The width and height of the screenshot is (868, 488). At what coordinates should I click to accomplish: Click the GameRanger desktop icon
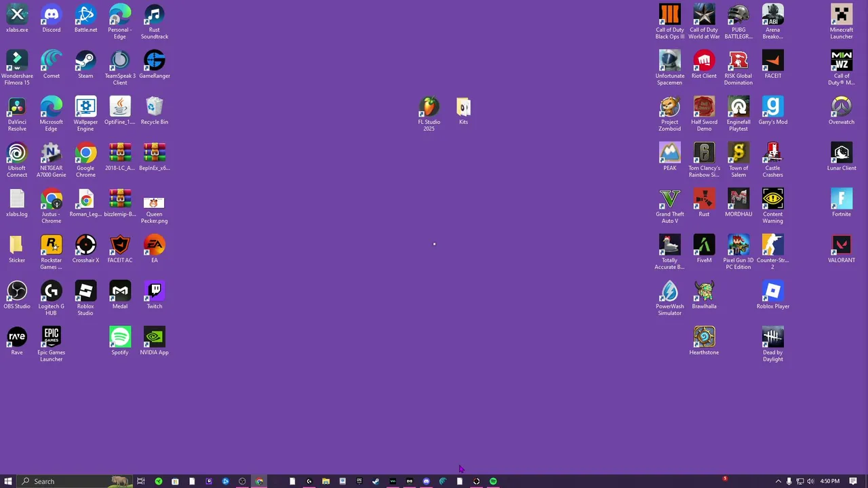coord(155,64)
